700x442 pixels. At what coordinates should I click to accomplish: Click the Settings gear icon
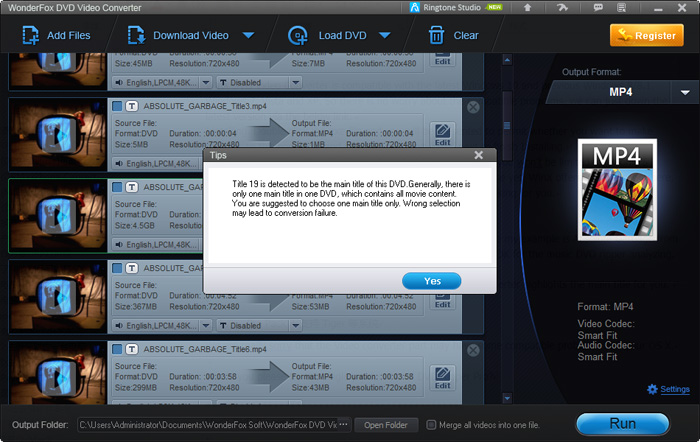652,389
